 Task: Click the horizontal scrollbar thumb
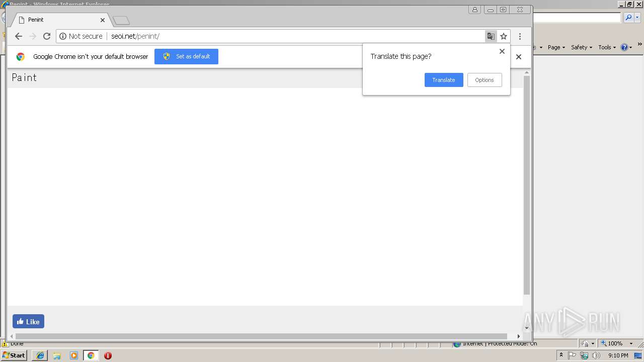261,336
